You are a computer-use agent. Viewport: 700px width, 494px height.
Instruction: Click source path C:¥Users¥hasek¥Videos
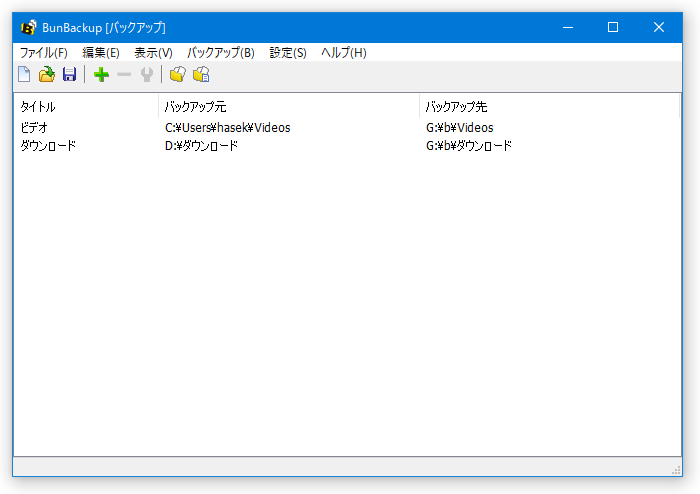tap(228, 128)
